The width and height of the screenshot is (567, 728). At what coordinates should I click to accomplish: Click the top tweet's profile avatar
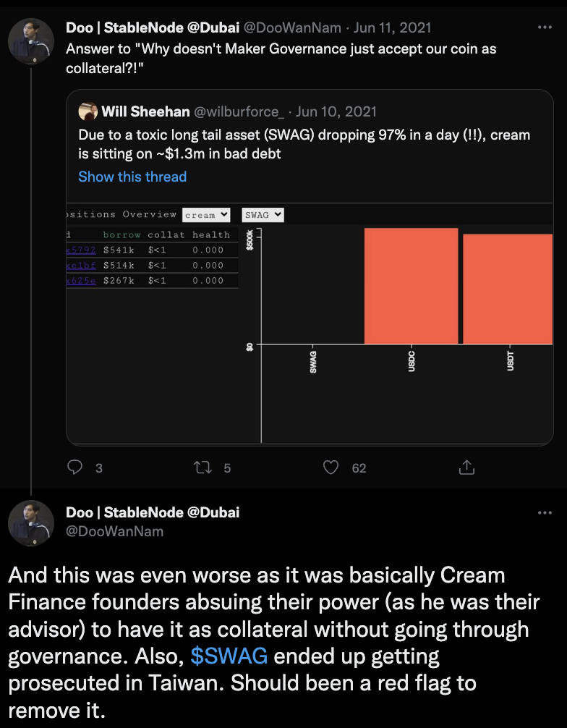coord(30,41)
